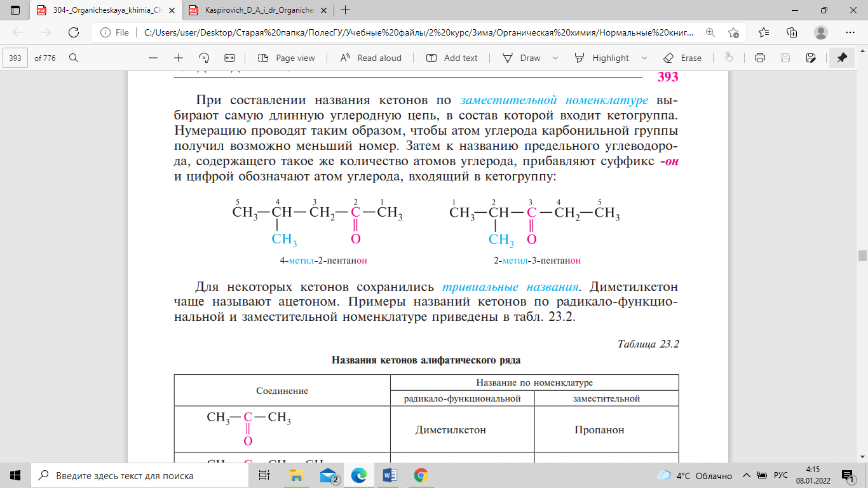868x488 pixels.
Task: Refresh the current page
Action: click(x=74, y=32)
